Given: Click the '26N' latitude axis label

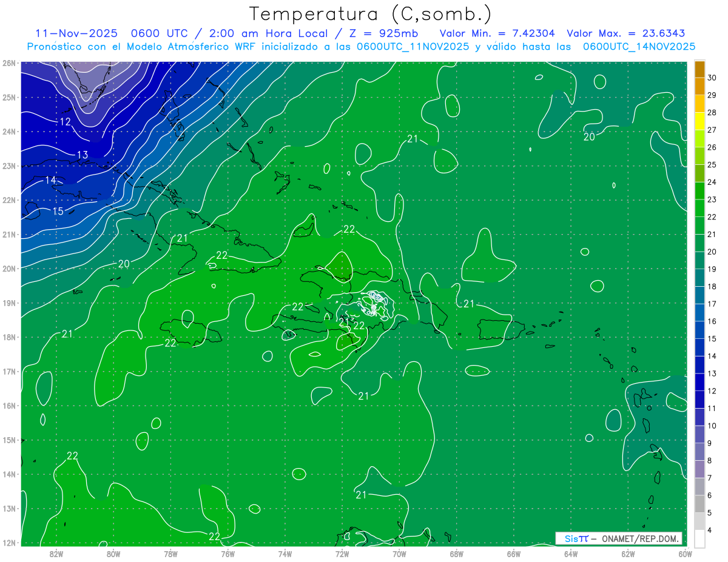Looking at the screenshot, I should coord(8,63).
